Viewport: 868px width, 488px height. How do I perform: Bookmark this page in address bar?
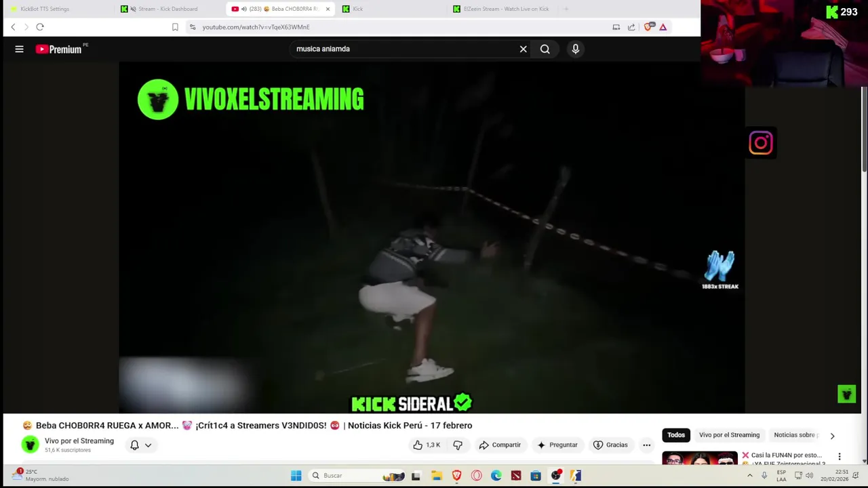[175, 27]
